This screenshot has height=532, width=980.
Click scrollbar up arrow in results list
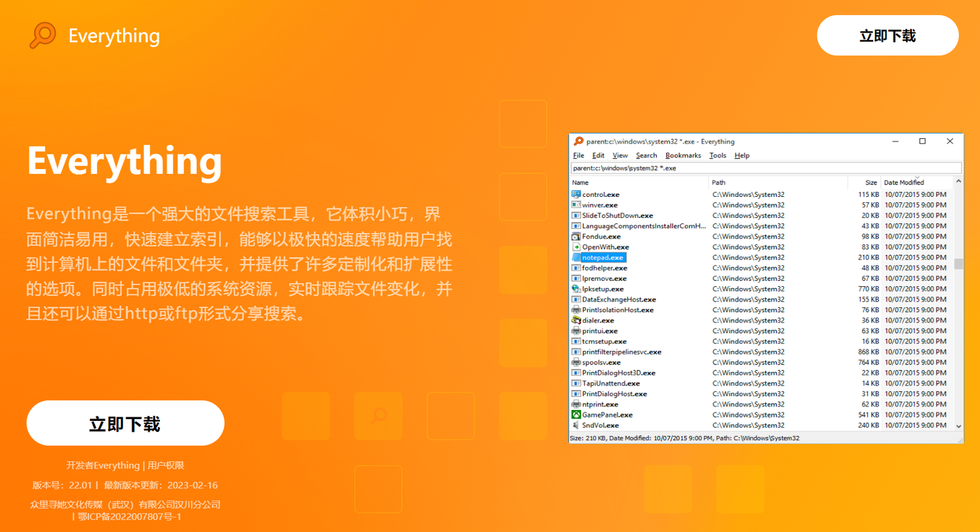[x=958, y=182]
